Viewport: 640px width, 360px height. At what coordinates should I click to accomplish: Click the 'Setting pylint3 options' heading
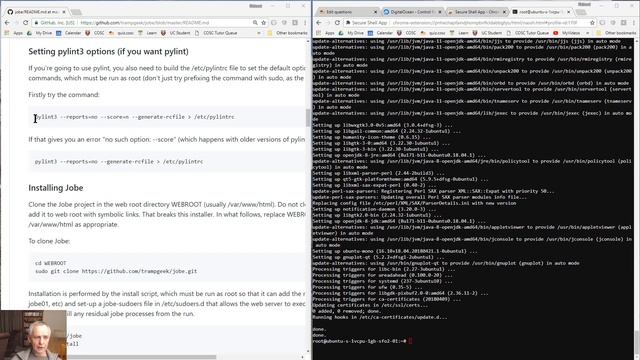[109, 51]
